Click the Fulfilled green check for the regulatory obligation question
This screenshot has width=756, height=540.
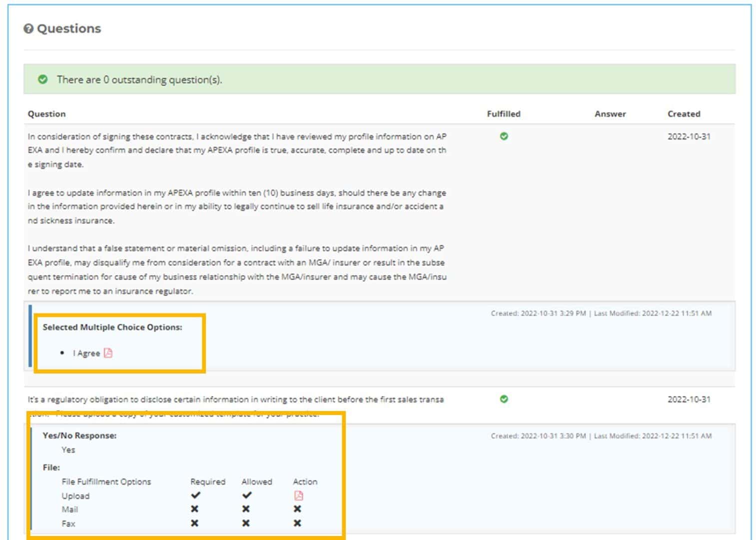pos(504,399)
